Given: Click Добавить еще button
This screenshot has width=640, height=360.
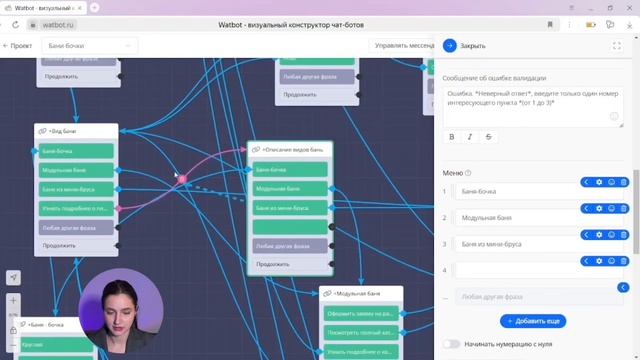Looking at the screenshot, I should click(533, 321).
